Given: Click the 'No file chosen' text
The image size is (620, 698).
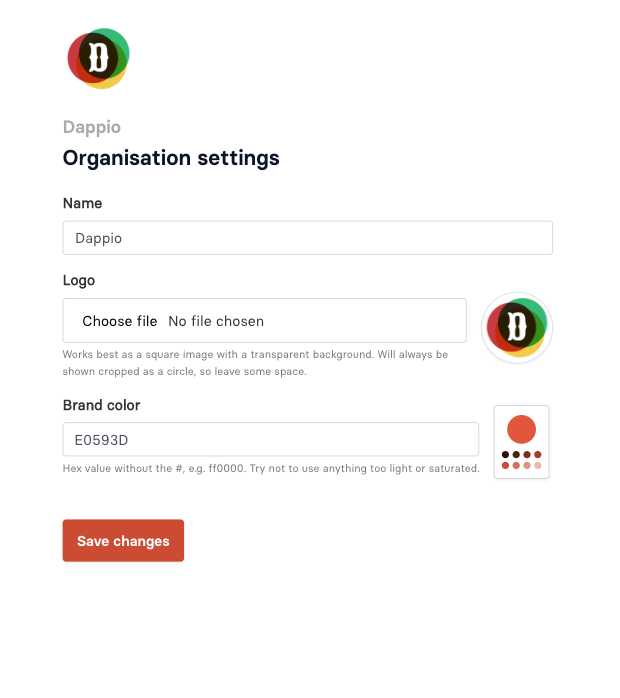Looking at the screenshot, I should coord(216,321).
